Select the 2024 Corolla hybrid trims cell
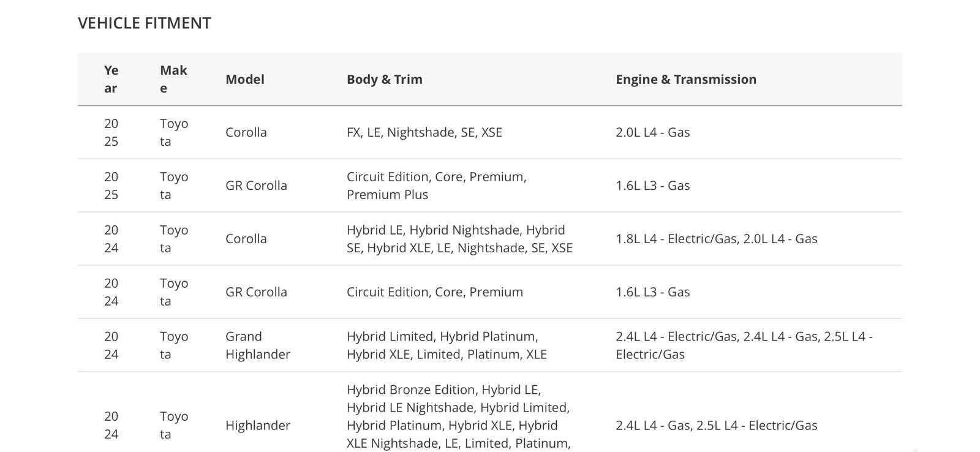The image size is (980, 452). click(459, 239)
